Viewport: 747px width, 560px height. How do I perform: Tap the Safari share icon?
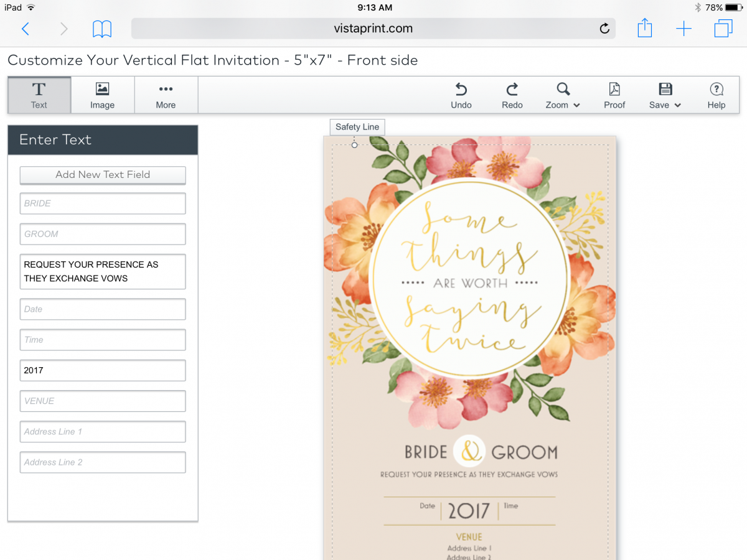point(645,28)
